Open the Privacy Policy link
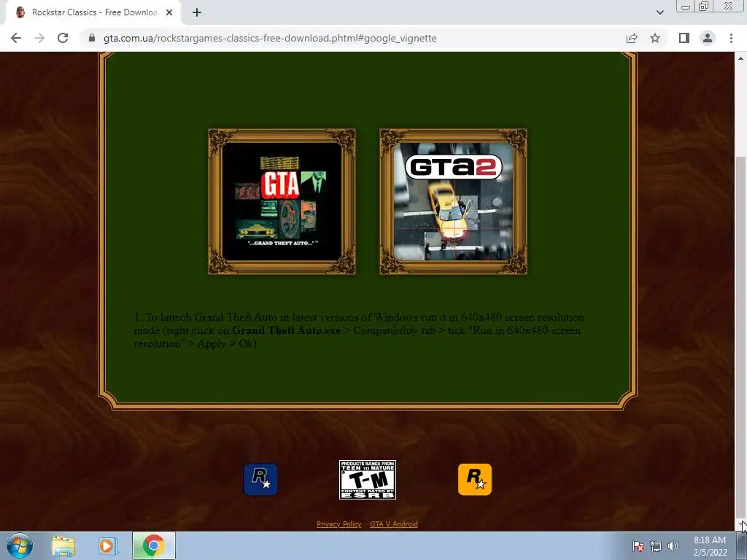747x560 pixels. click(x=338, y=524)
